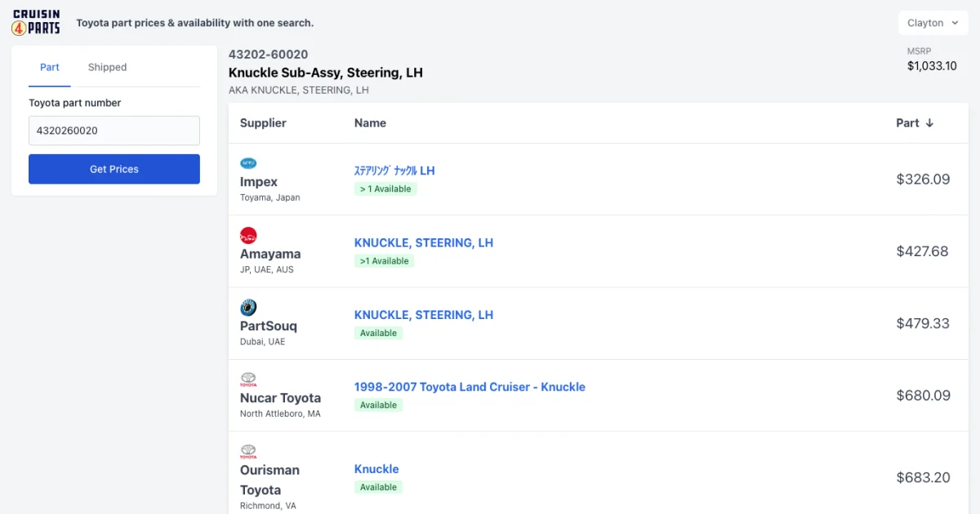Image resolution: width=980 pixels, height=514 pixels.
Task: Click the Impex supplier logo
Action: point(248,163)
